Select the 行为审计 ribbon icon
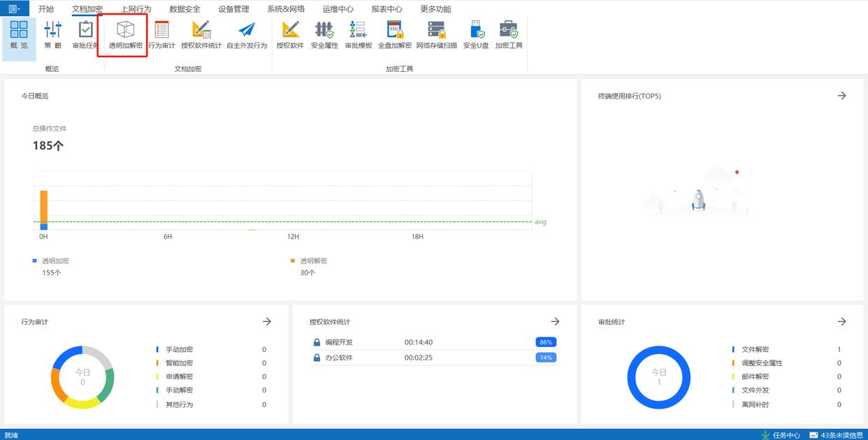 pyautogui.click(x=161, y=35)
